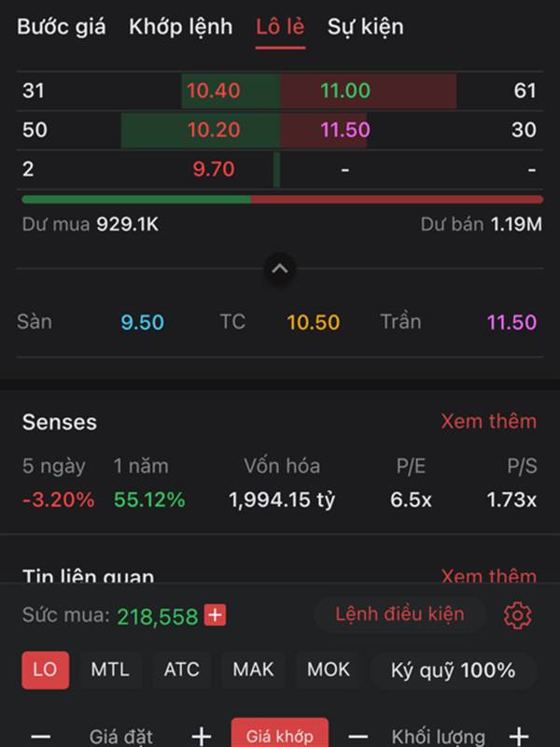The height and width of the screenshot is (747, 560).
Task: Choose MAK order type
Action: (x=253, y=669)
